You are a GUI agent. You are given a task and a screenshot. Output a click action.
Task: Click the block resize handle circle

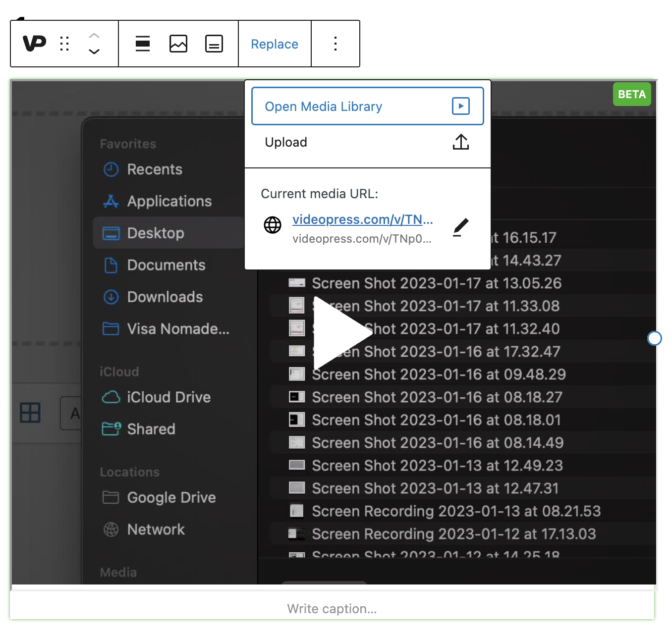pyautogui.click(x=655, y=338)
